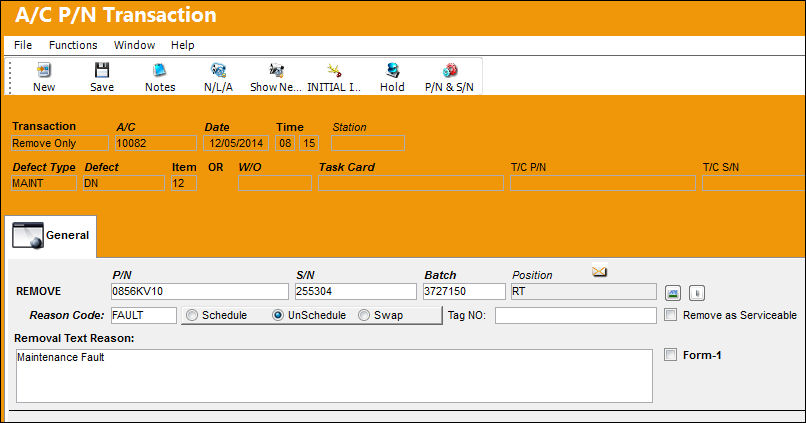Viewport: 806px width, 423px height.
Task: Click the empty Station field
Action: point(368,143)
